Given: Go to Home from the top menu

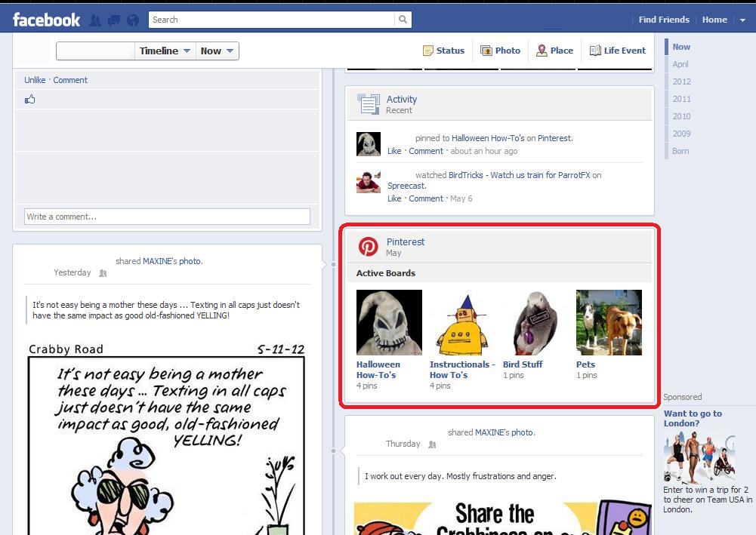Looking at the screenshot, I should (x=714, y=20).
